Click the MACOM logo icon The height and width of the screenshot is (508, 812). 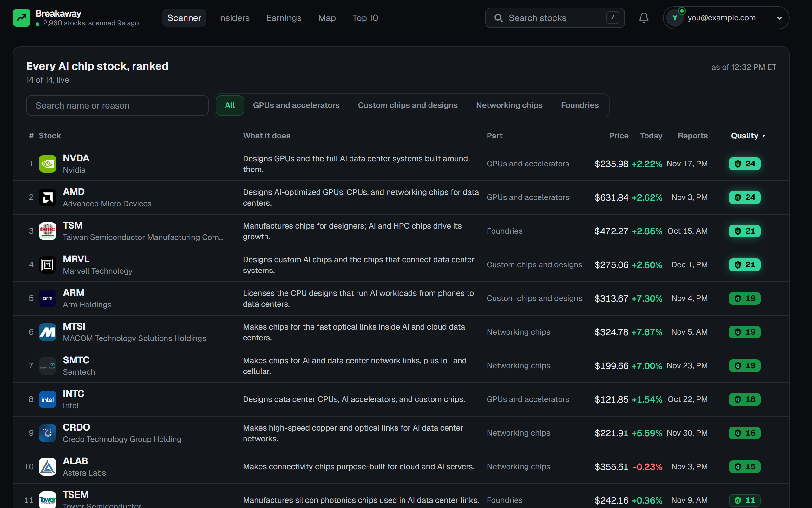(x=47, y=332)
